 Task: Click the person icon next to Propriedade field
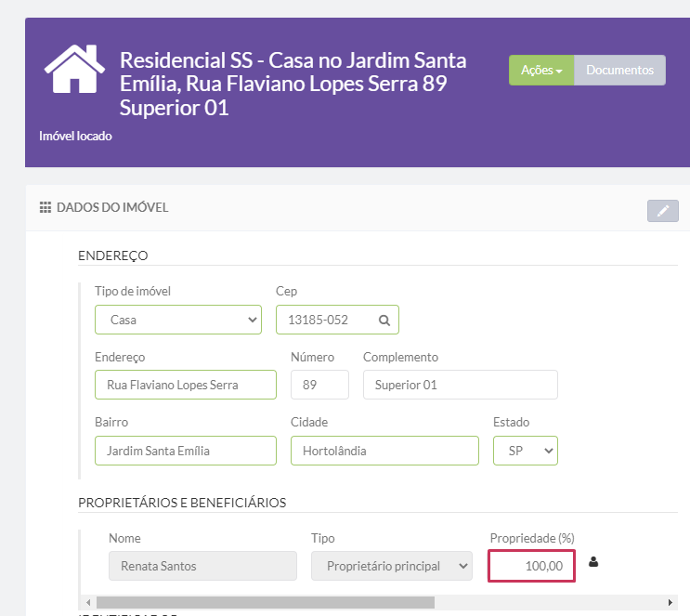click(593, 562)
